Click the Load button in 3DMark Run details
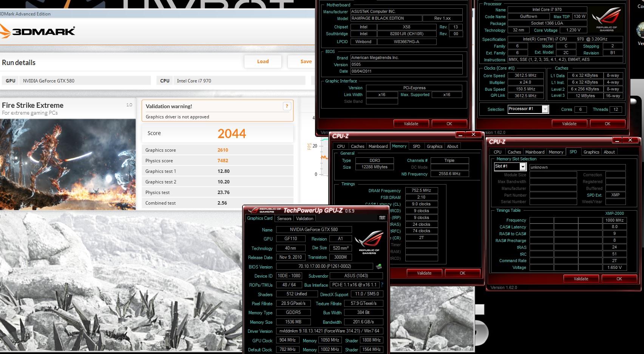This screenshot has height=354, width=644. pos(263,61)
